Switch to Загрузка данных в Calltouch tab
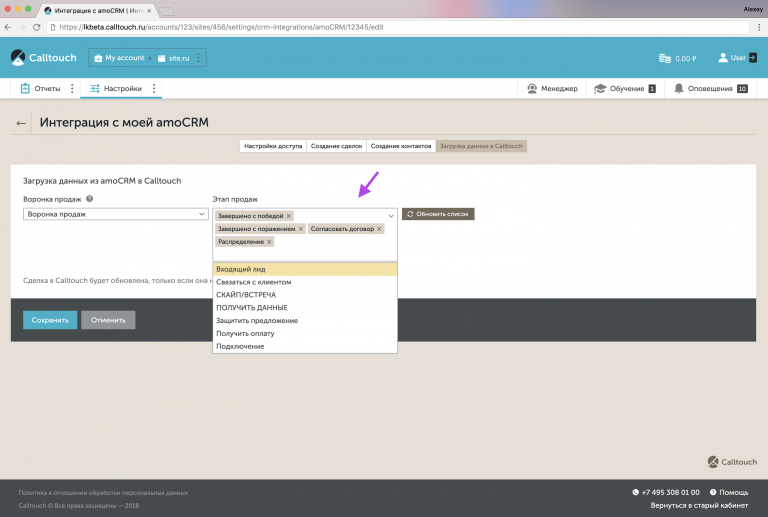 tap(481, 146)
